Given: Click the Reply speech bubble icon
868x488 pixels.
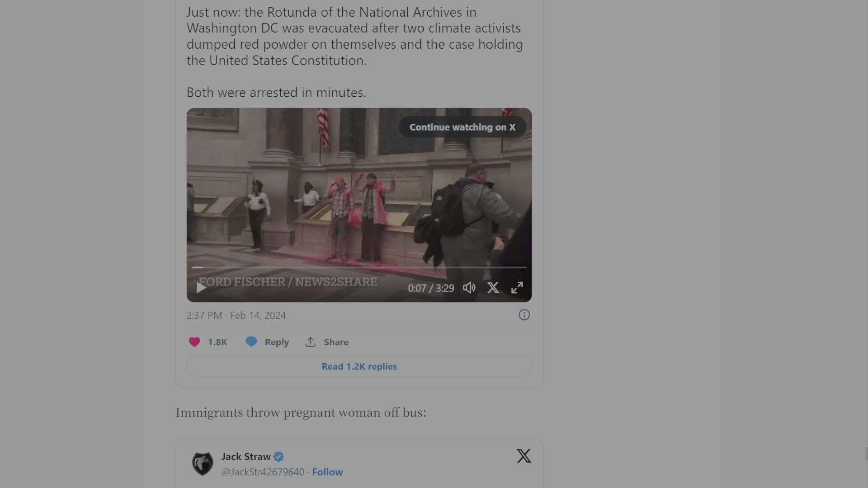Looking at the screenshot, I should pyautogui.click(x=251, y=342).
